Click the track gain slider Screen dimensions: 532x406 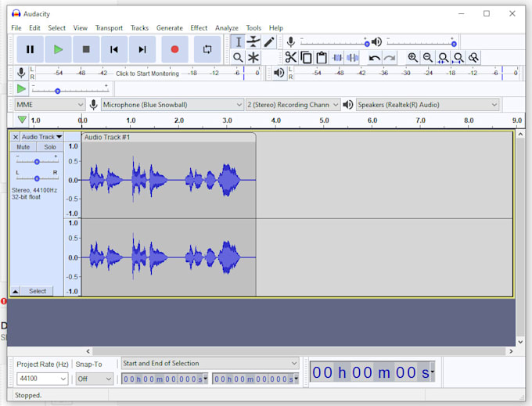pos(37,161)
